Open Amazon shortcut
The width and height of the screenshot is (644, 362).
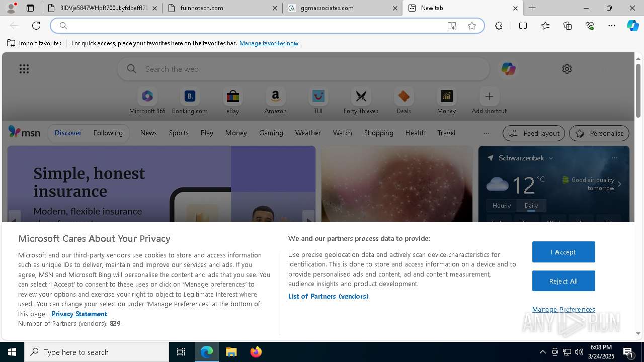pos(275,101)
